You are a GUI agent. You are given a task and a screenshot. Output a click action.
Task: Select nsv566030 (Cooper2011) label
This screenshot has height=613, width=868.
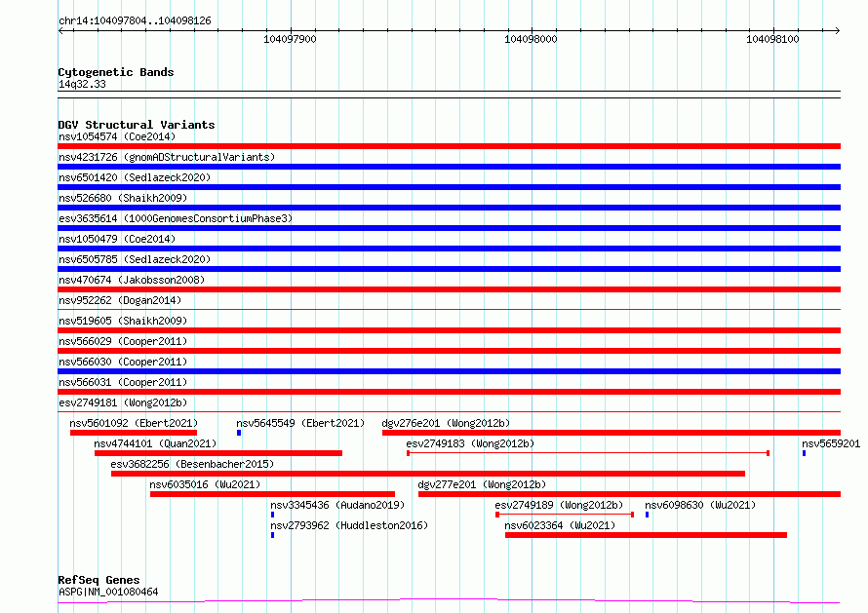pyautogui.click(x=123, y=362)
